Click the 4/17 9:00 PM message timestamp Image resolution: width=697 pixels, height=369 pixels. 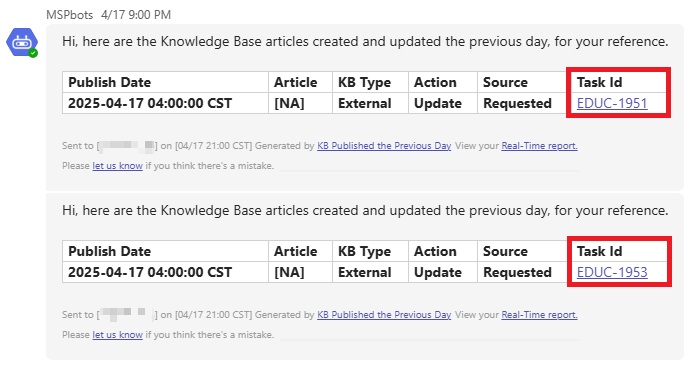click(x=136, y=15)
